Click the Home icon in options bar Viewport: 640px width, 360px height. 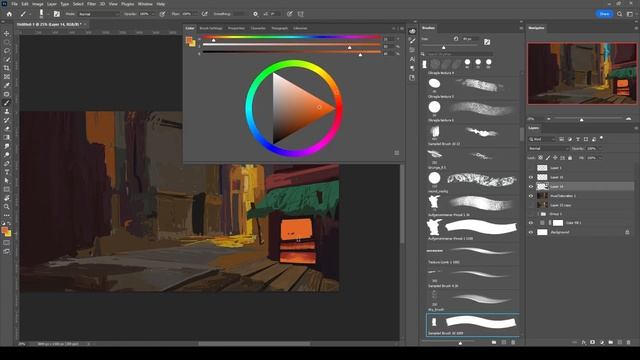9,14
